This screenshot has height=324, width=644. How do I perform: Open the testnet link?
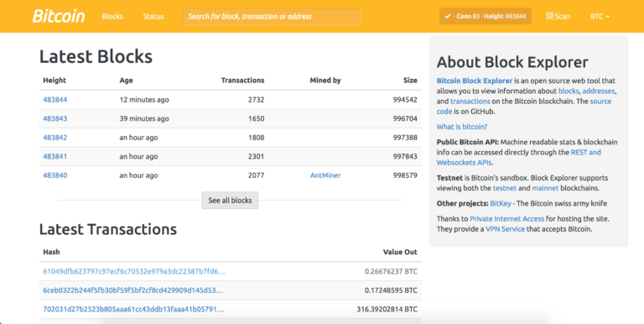(504, 188)
